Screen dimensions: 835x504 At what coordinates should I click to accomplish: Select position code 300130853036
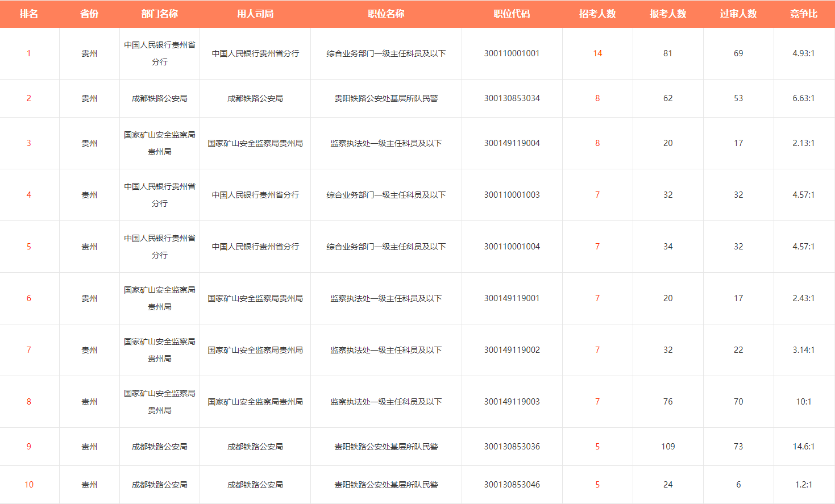[x=512, y=447]
